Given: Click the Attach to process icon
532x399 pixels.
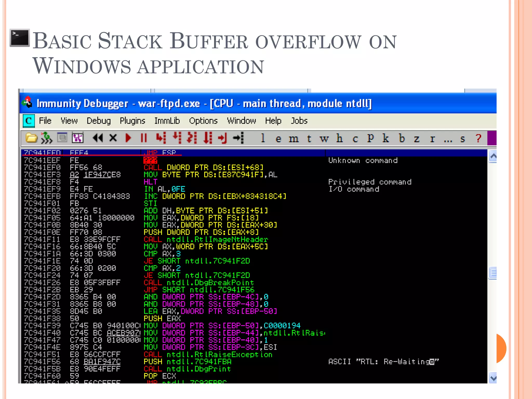Looking at the screenshot, I should 47,138.
